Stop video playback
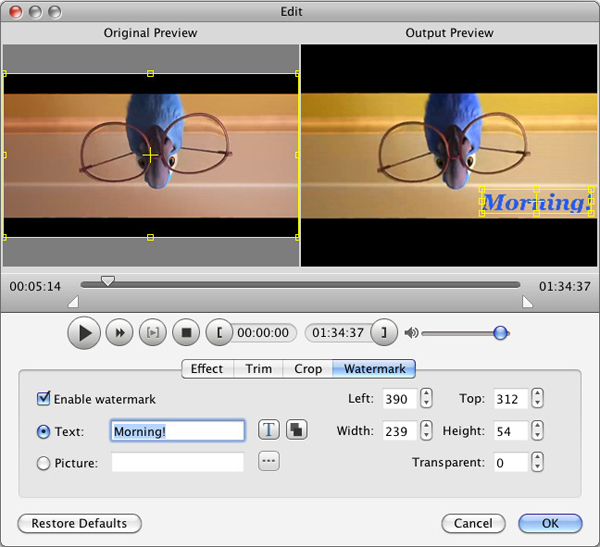The width and height of the screenshot is (600, 547). [x=186, y=333]
